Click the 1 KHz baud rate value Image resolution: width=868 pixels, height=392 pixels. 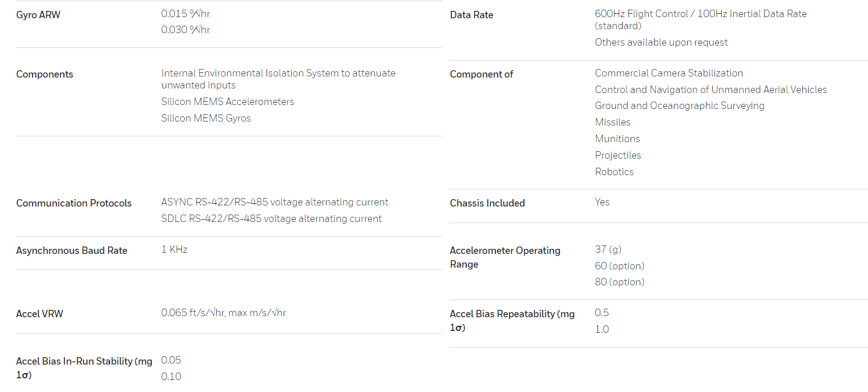[x=174, y=249]
